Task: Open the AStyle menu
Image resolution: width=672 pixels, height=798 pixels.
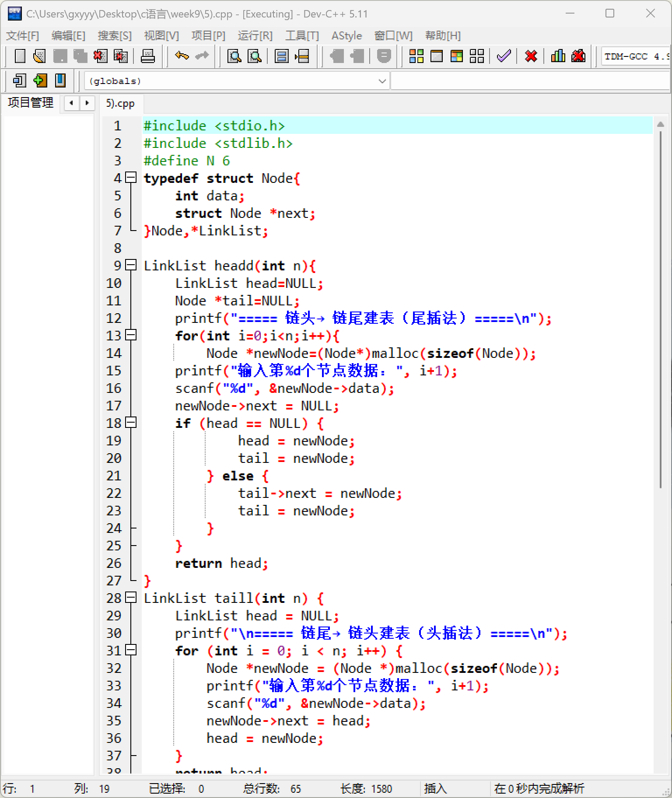Action: (347, 35)
